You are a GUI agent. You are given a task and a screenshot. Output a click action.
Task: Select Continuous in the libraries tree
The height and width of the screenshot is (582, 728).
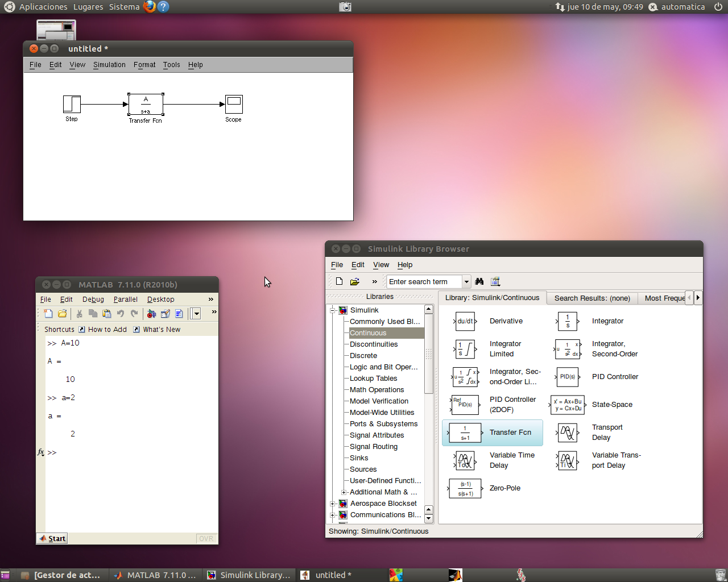tap(386, 333)
